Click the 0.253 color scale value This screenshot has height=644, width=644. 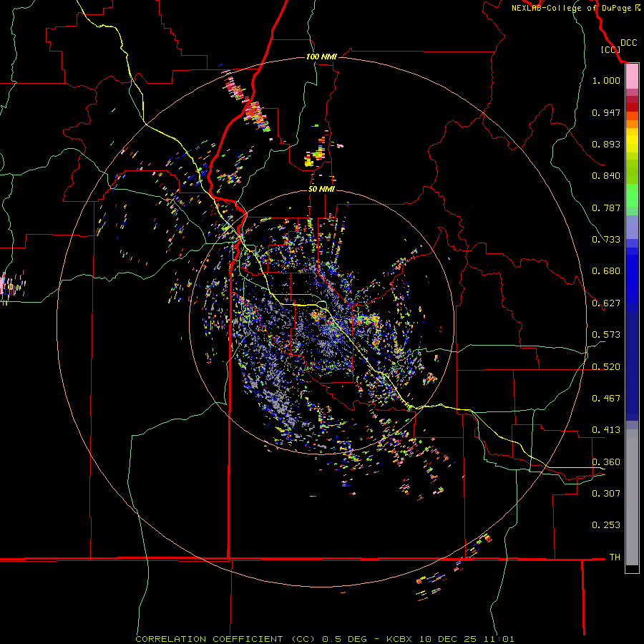tap(606, 525)
